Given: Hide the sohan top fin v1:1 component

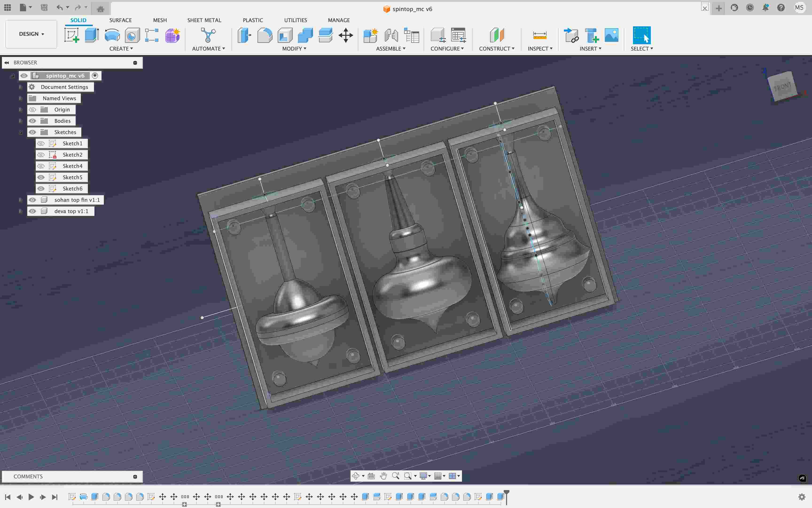Looking at the screenshot, I should coord(32,200).
